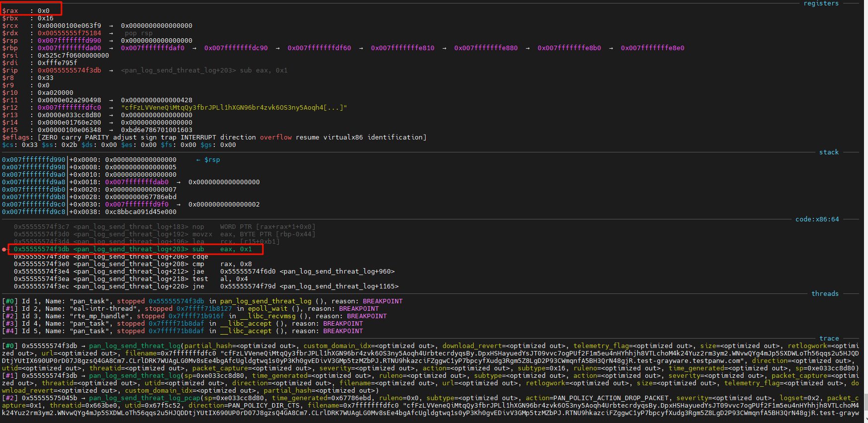Viewport: 868px width, 423px height.
Task: Click the 'pop rsp' disassembly hint
Action: point(139,33)
